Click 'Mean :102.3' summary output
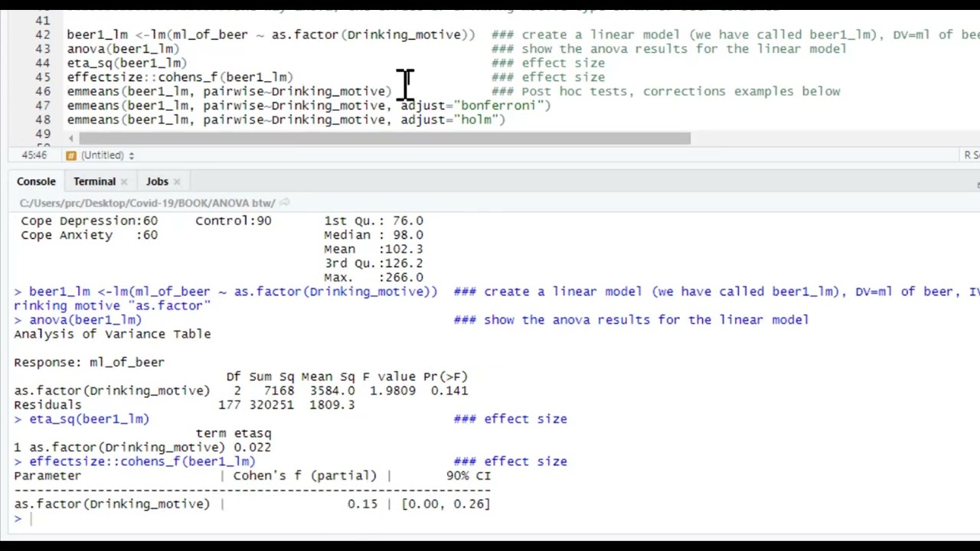 pyautogui.click(x=373, y=249)
